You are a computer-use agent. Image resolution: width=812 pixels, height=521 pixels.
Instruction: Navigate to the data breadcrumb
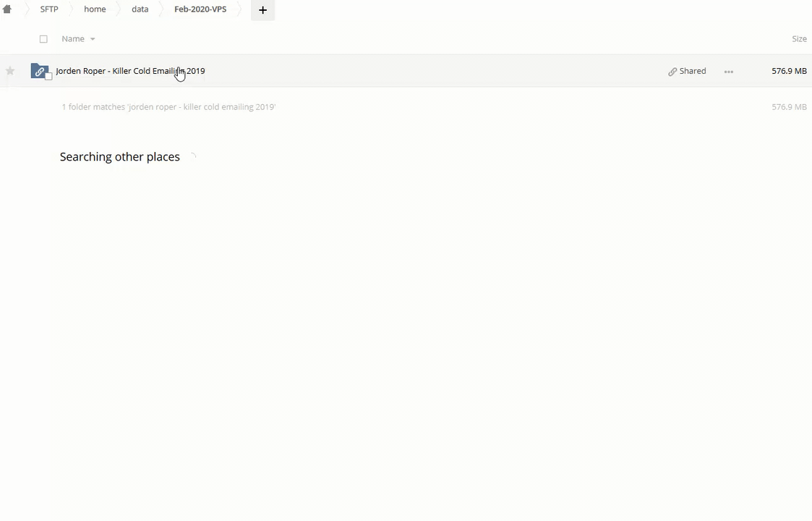(140, 9)
